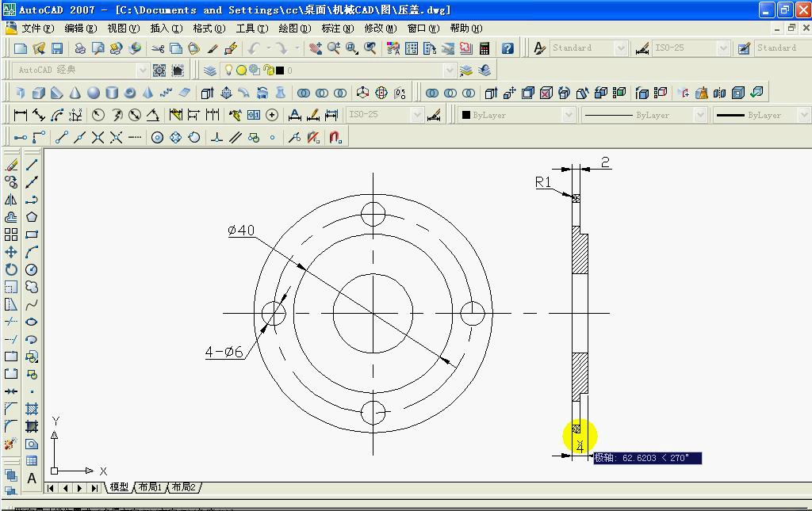This screenshot has height=511, width=812.
Task: Switch to the 布局1 tab
Action: [150, 487]
